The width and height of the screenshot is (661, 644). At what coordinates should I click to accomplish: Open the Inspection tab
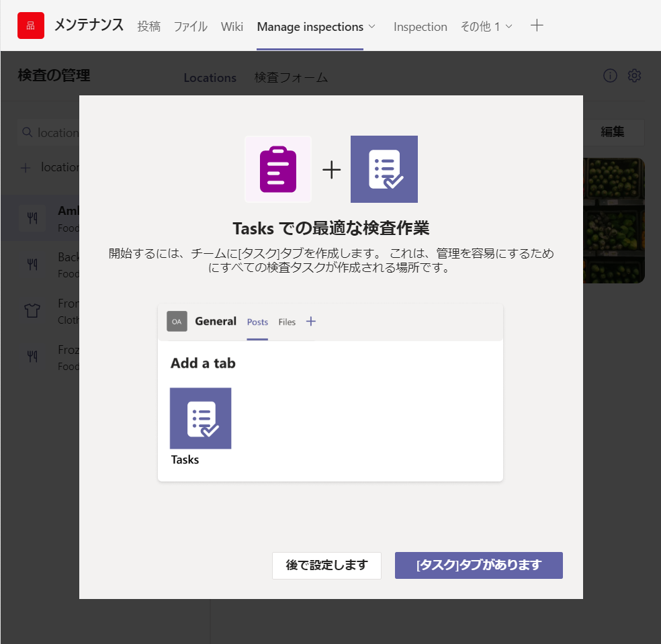point(421,27)
